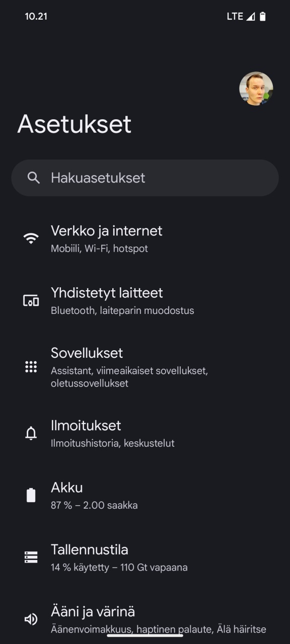Image resolution: width=290 pixels, height=644 pixels.
Task: Tap the speaker icon beside Ääni ja värinä
Action: (31, 619)
